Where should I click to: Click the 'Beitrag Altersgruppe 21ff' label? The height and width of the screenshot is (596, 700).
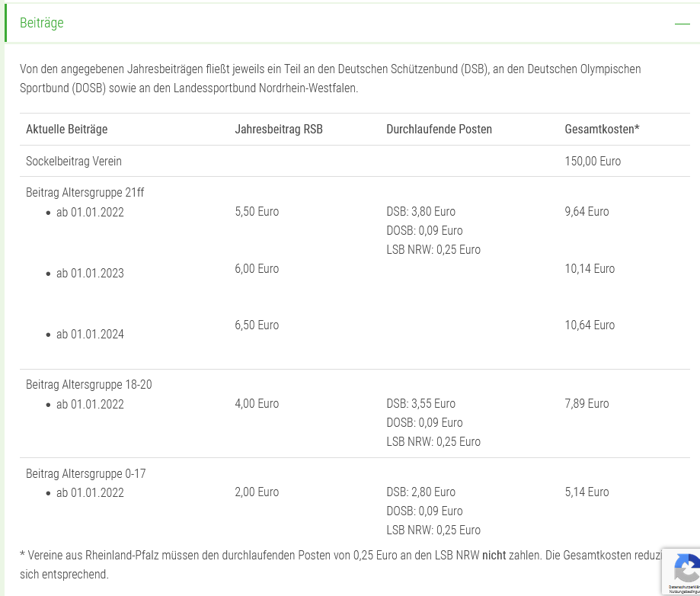(85, 193)
